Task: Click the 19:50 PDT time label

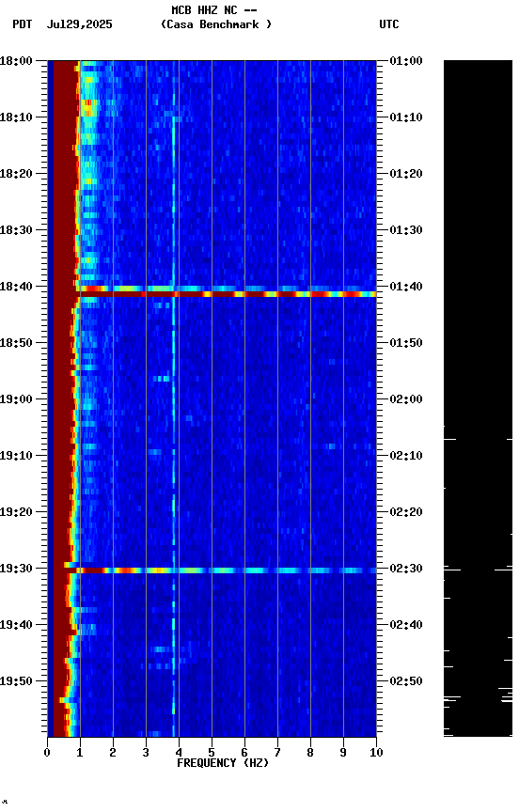Action: [16, 681]
